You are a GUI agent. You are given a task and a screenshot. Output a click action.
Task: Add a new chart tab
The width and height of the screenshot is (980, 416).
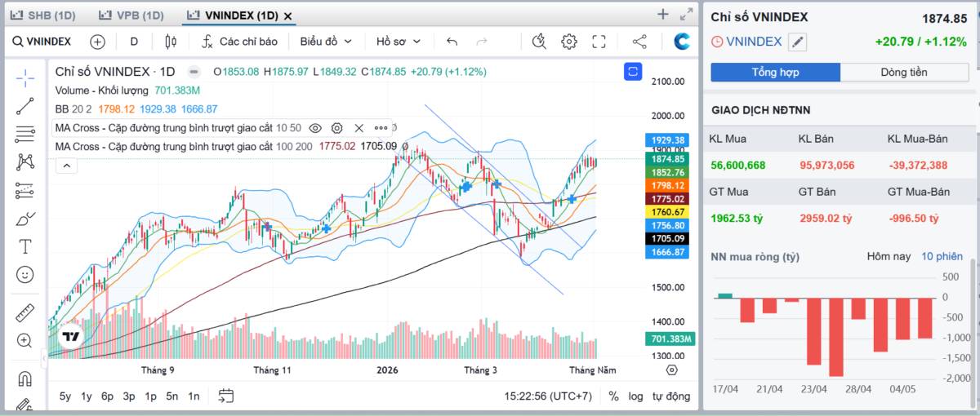click(x=663, y=14)
